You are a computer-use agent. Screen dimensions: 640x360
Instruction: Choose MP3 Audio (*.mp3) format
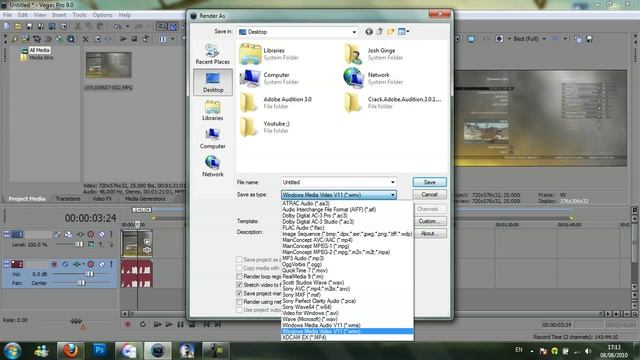[303, 258]
